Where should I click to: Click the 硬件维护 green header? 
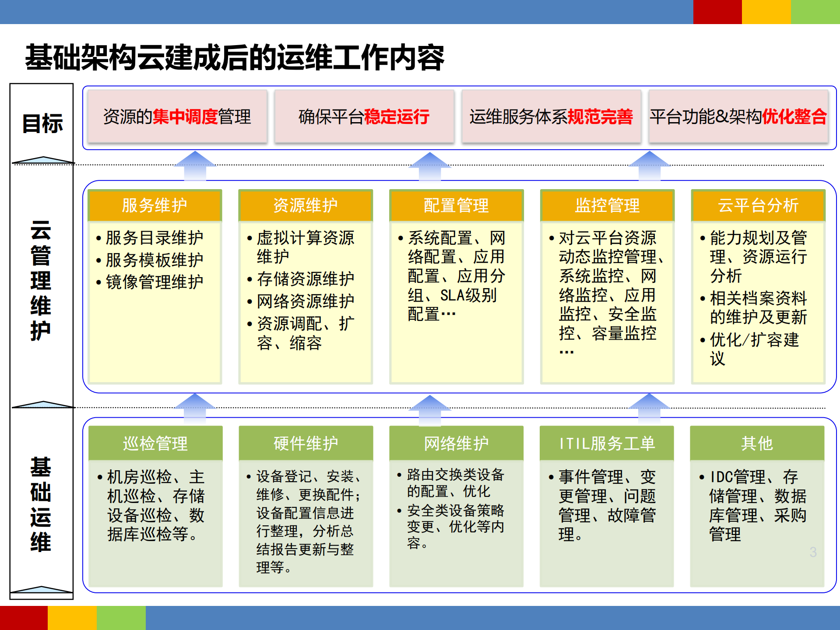[305, 443]
